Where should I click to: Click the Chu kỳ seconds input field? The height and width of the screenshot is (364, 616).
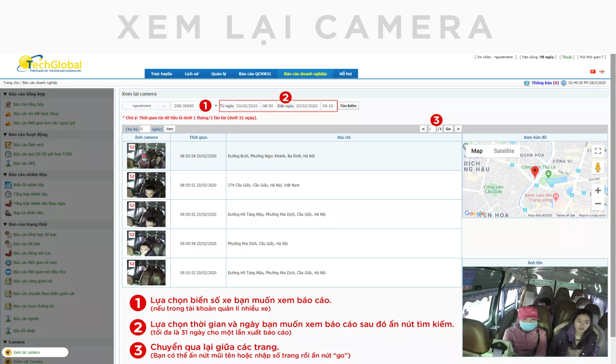pyautogui.click(x=145, y=129)
